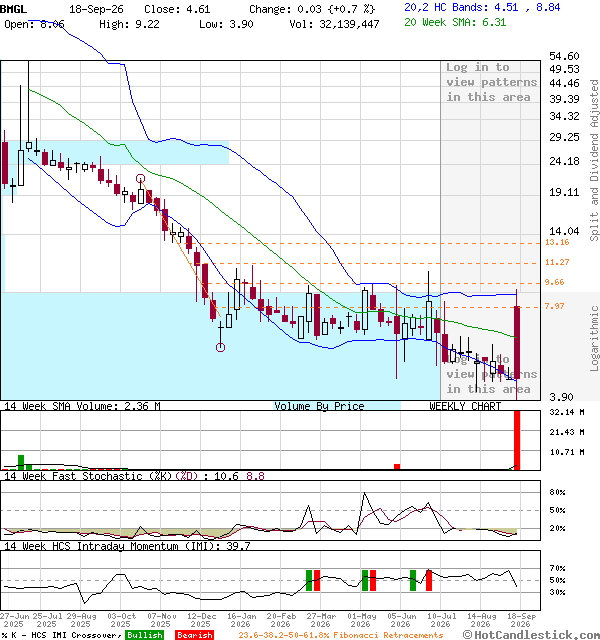
Task: Click the 20,2 HC Bands legend text
Action: click(x=482, y=7)
